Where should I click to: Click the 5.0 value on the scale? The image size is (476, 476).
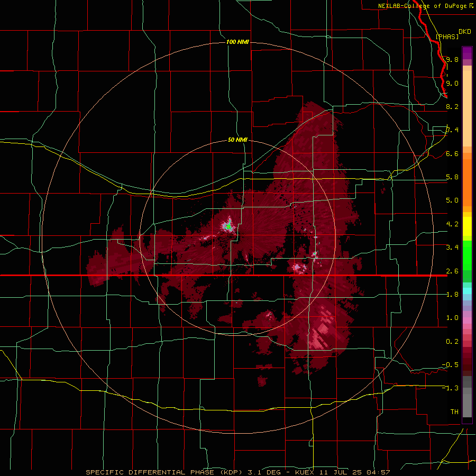coord(452,200)
